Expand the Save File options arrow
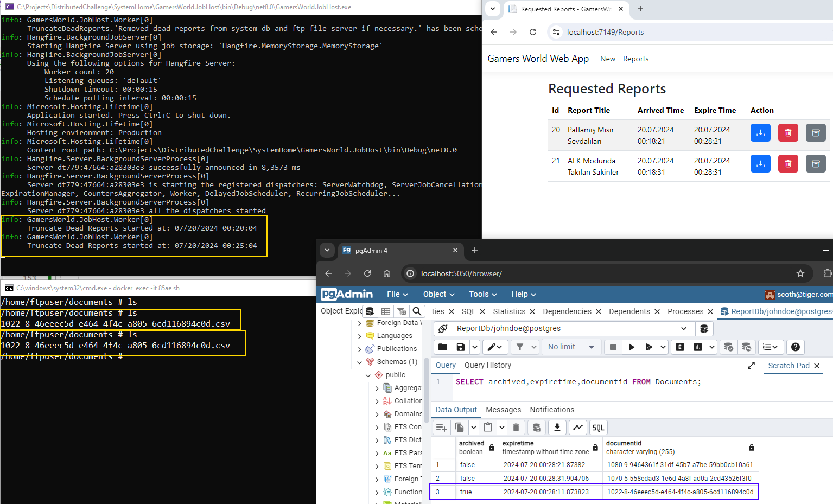This screenshot has width=833, height=504. coord(475,347)
